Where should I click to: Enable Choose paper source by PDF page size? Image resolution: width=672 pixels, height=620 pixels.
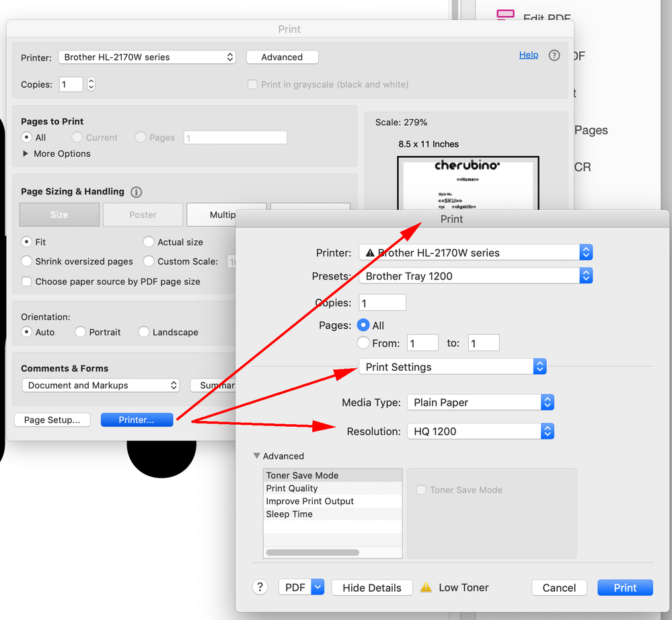27,281
